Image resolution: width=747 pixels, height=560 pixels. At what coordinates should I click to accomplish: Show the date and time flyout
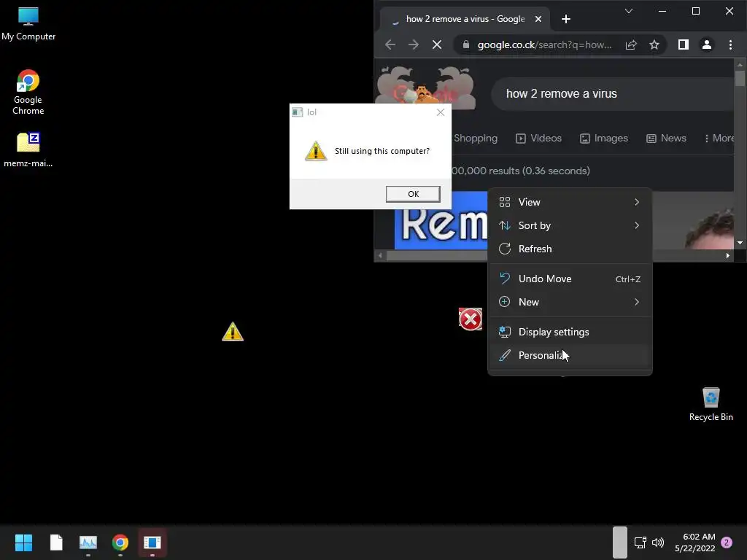[695, 542]
